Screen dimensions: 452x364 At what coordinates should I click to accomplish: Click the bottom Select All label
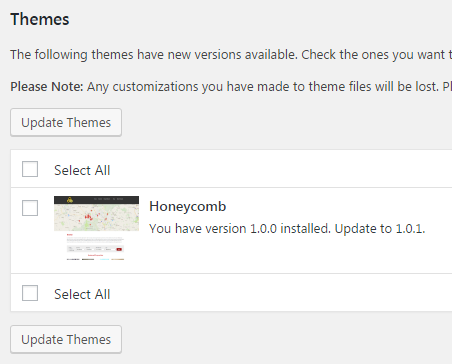click(x=82, y=294)
